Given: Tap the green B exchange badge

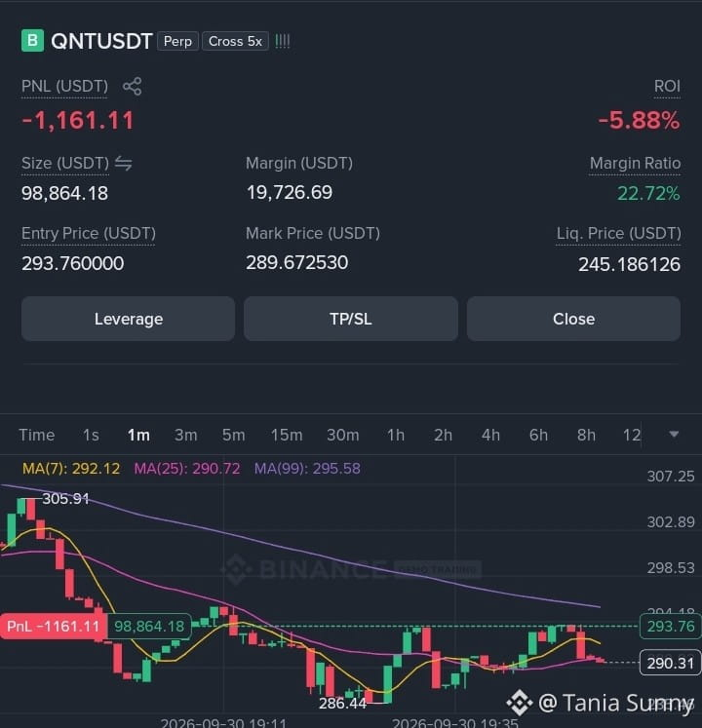Looking at the screenshot, I should click(x=32, y=40).
